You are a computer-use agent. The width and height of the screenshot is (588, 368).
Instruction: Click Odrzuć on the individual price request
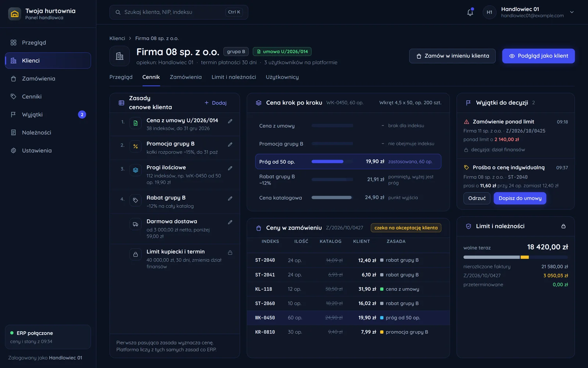click(477, 198)
